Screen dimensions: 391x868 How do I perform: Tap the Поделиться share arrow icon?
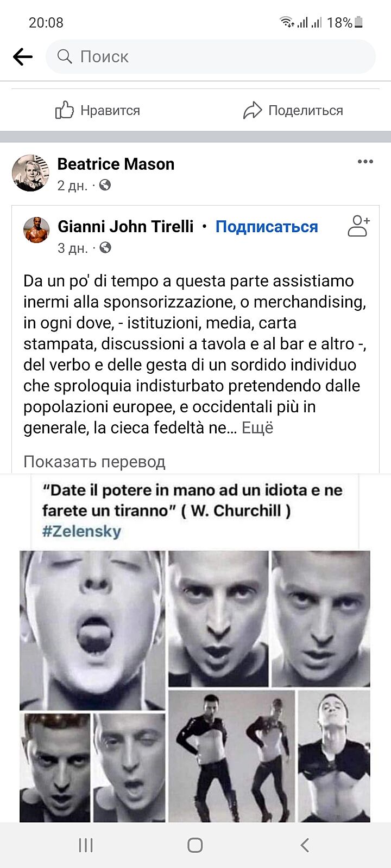(253, 110)
